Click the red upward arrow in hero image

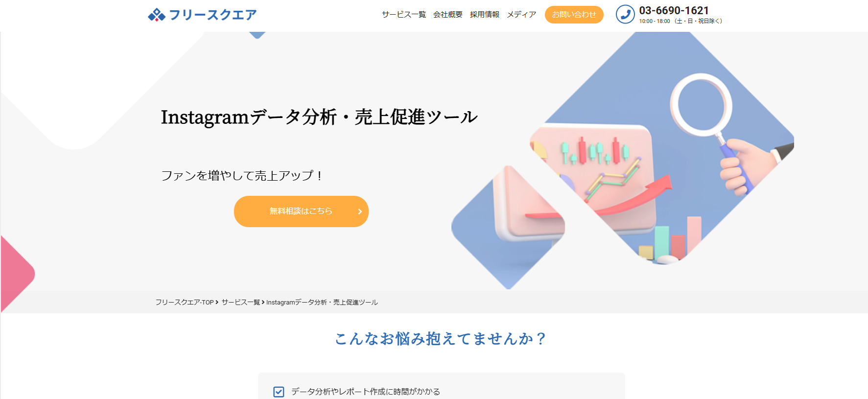pyautogui.click(x=636, y=196)
